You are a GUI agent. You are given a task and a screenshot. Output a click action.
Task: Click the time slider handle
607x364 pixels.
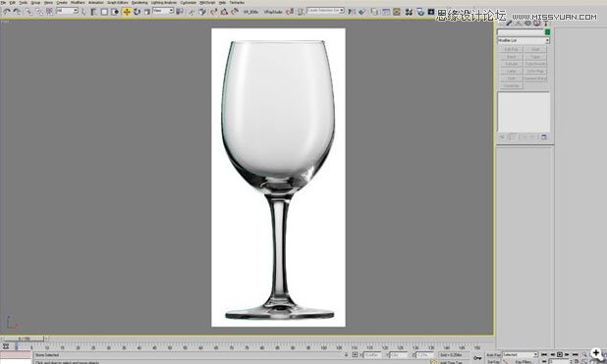pos(24,338)
